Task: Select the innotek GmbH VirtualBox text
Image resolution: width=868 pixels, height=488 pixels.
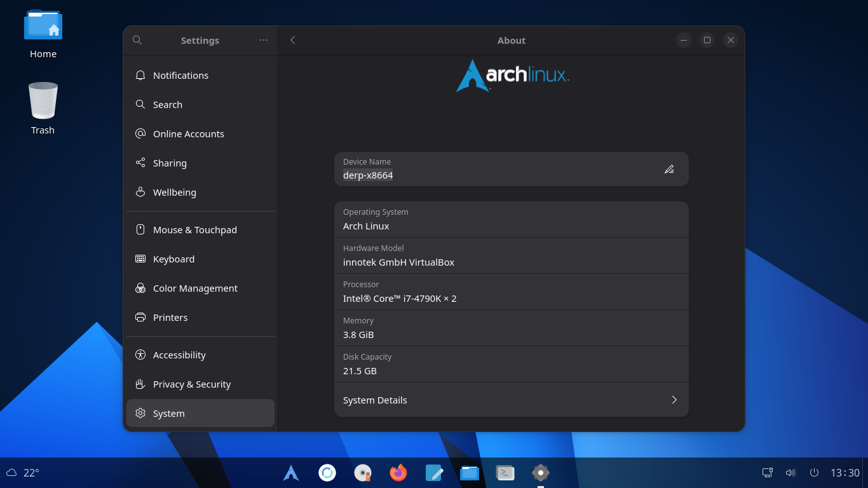Action: tap(398, 262)
